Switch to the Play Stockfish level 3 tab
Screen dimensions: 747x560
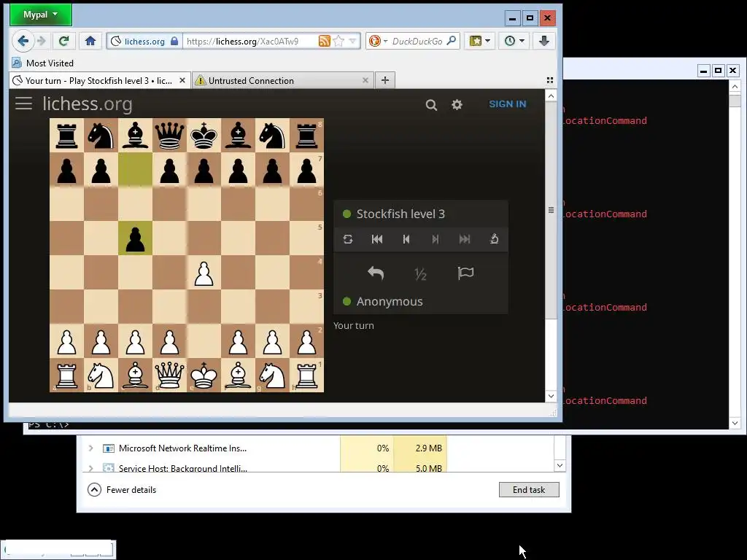coord(99,80)
